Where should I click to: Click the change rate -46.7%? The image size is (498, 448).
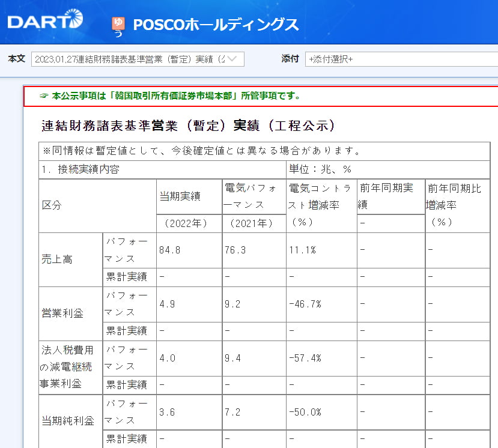(x=305, y=304)
